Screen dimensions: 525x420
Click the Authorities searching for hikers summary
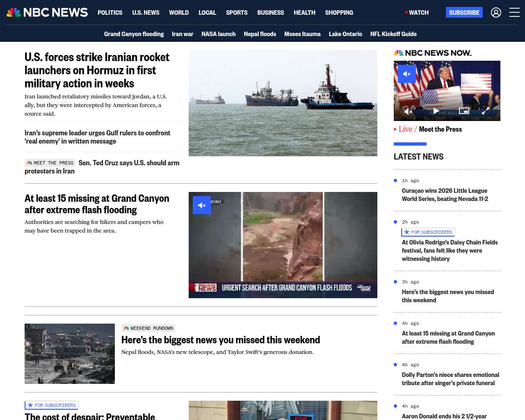point(94,226)
